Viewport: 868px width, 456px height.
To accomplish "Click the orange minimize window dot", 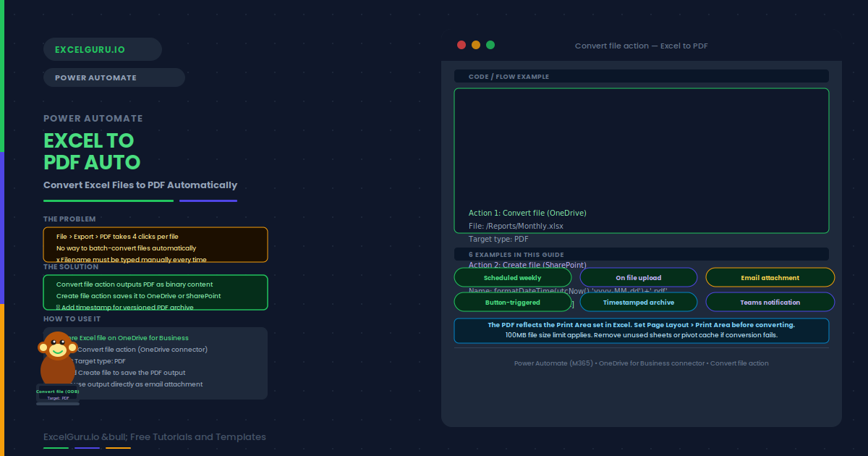I will (x=476, y=45).
